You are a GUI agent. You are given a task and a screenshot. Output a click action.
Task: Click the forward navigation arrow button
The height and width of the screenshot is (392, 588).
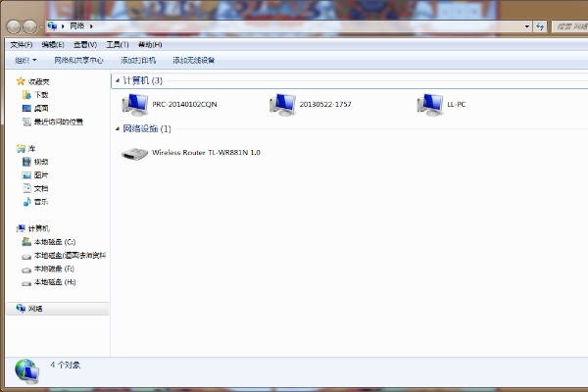(29, 24)
